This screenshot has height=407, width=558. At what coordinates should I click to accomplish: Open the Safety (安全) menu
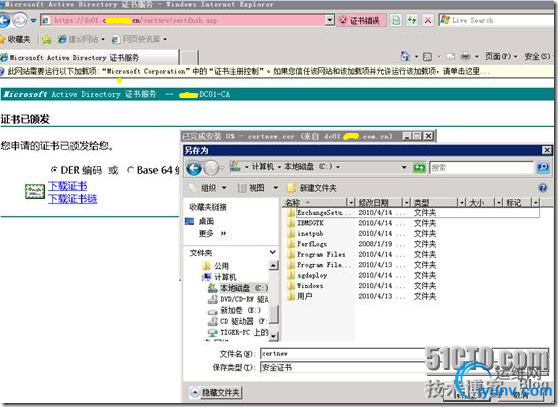tap(537, 56)
